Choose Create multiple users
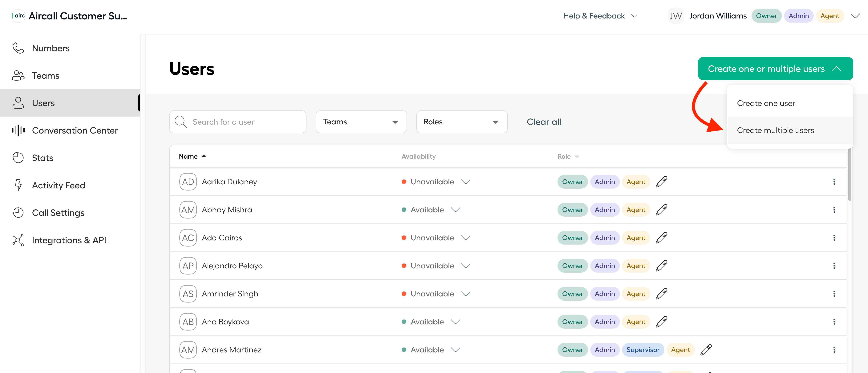 (790, 130)
